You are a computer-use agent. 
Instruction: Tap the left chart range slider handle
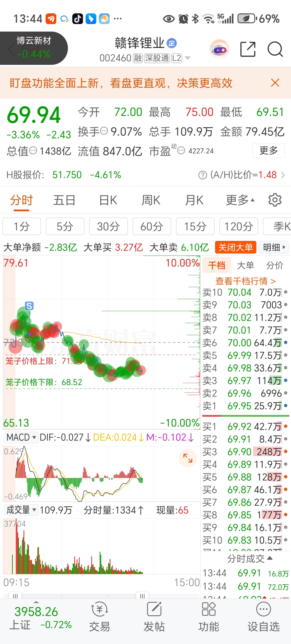[x=16, y=596]
